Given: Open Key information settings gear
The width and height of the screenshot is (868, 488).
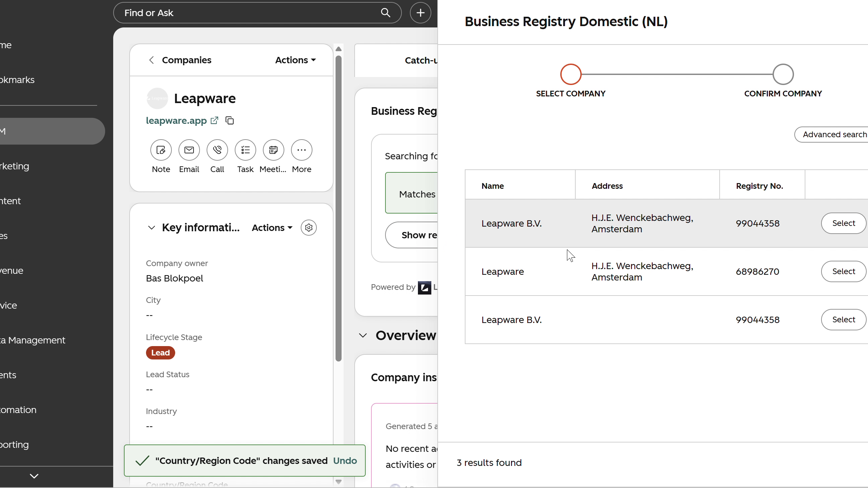Looking at the screenshot, I should point(309,228).
